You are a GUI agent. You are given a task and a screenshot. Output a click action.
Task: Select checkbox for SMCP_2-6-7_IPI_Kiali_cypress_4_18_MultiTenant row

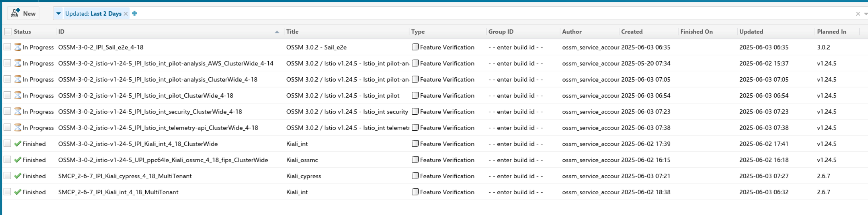(x=7, y=176)
